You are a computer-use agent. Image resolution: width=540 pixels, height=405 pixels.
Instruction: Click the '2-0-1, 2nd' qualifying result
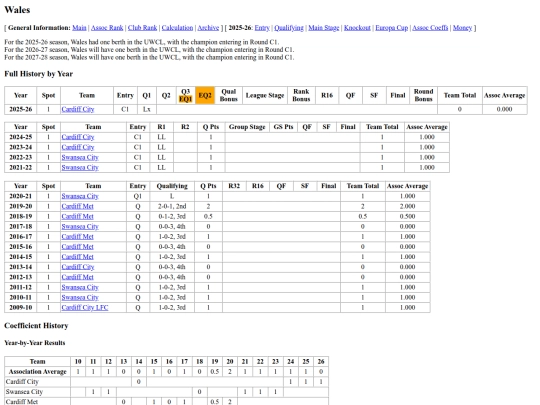pos(172,206)
